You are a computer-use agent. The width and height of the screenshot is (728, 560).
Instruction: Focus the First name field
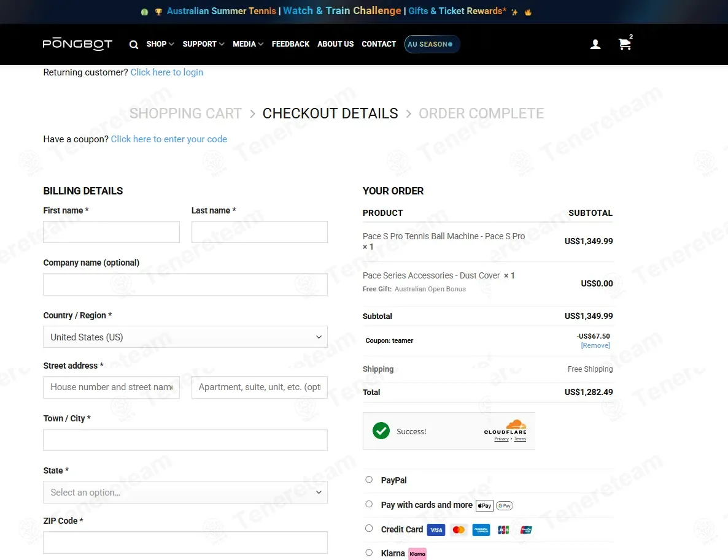112,231
